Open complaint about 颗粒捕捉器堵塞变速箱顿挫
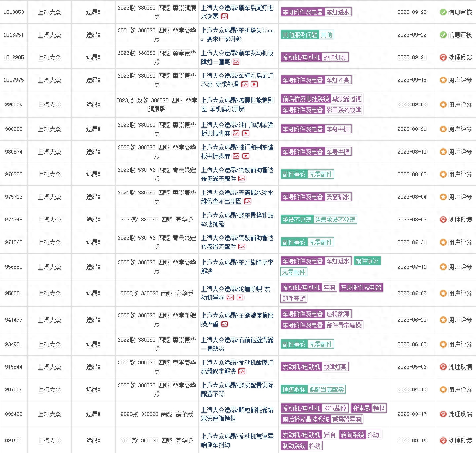Viewport: 476px width, 453px height. tap(237, 414)
